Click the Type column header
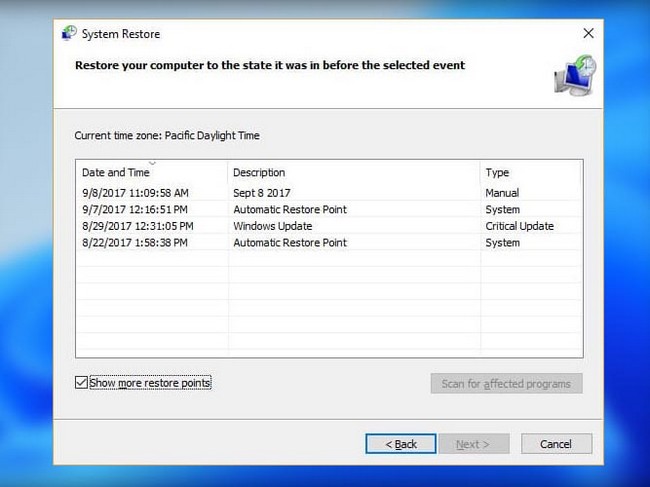Viewport: 650px width, 487px height. point(497,173)
